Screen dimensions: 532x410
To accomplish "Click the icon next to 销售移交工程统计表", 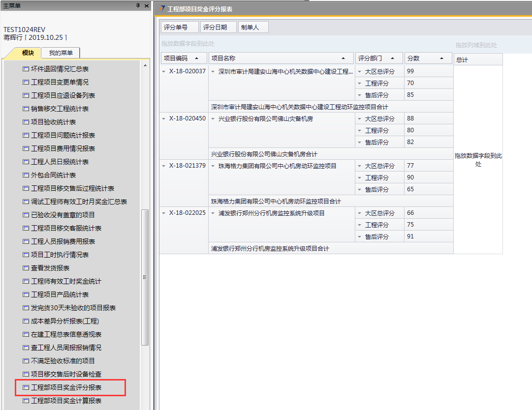I will point(26,109).
